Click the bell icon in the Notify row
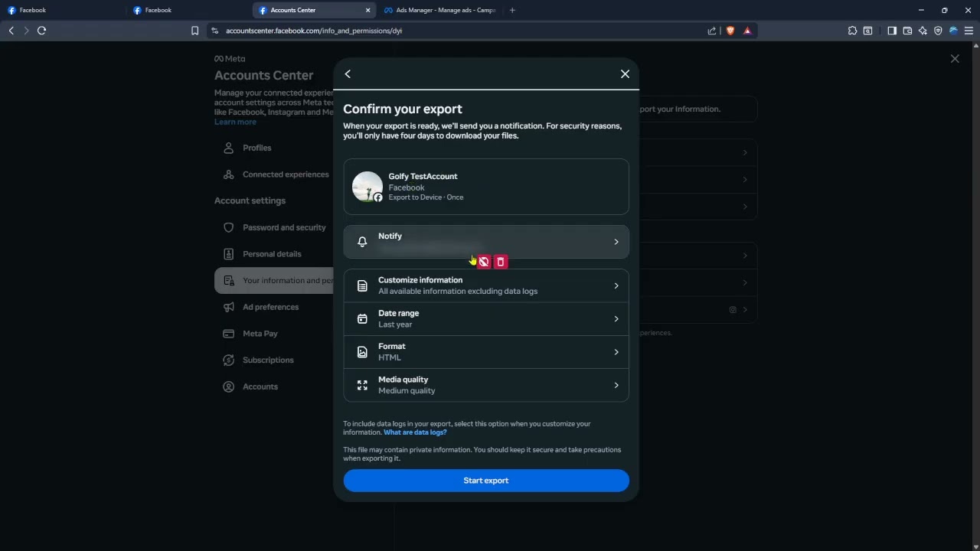980x551 pixels. [x=362, y=242]
